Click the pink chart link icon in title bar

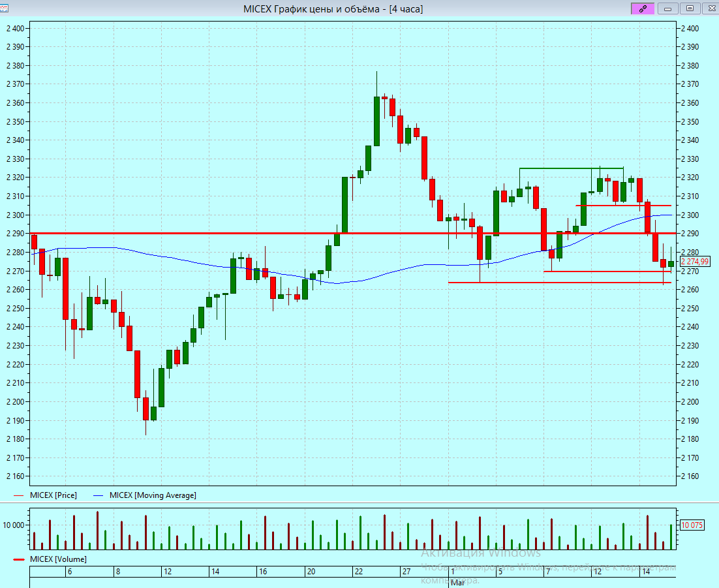[x=643, y=8]
